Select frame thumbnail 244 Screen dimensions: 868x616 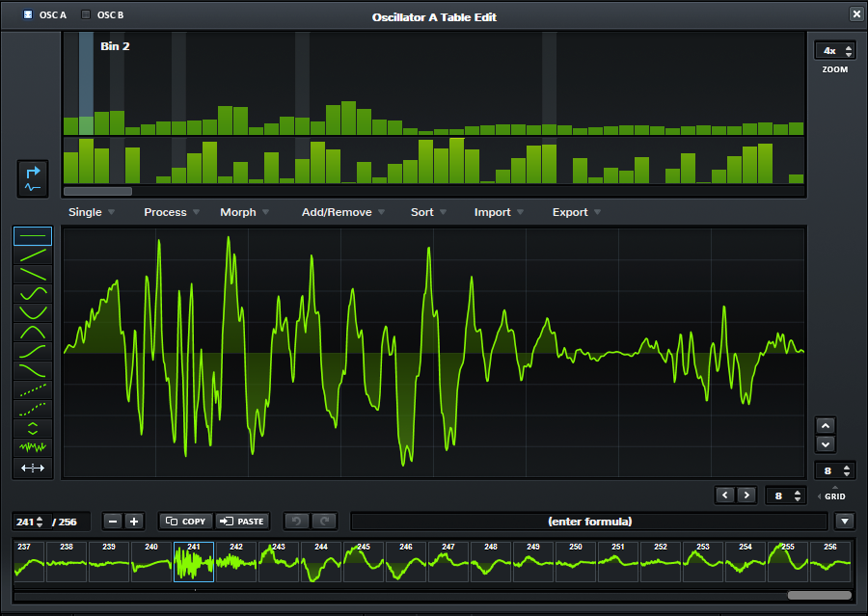[321, 561]
